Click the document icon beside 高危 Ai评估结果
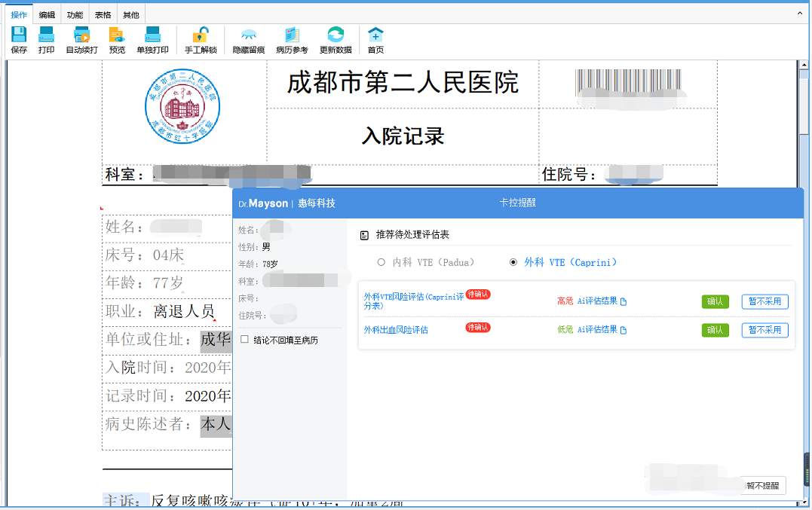This screenshot has height=510, width=812. pyautogui.click(x=624, y=301)
